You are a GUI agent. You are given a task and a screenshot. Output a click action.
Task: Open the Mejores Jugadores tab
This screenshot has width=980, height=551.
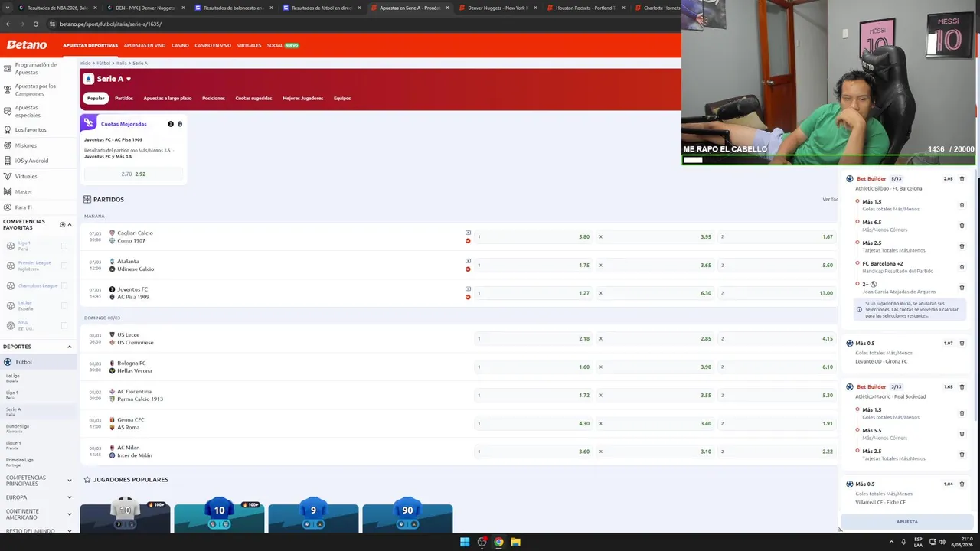tap(302, 98)
